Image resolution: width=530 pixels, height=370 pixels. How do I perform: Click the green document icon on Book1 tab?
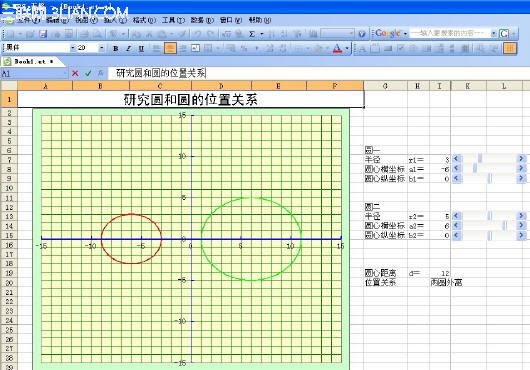7,61
